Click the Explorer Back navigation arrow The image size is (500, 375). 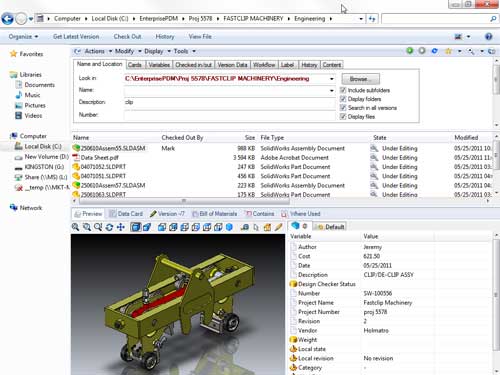7,19
